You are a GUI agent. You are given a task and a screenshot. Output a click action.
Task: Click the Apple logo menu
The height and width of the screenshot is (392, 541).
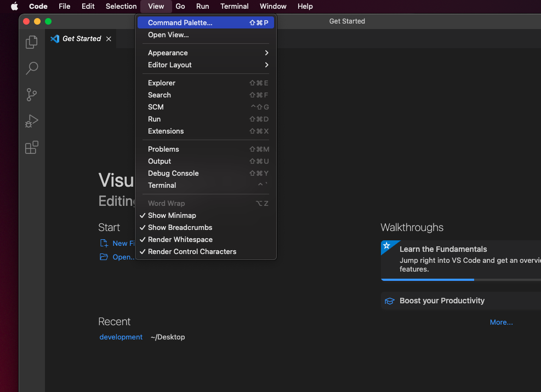click(x=14, y=6)
